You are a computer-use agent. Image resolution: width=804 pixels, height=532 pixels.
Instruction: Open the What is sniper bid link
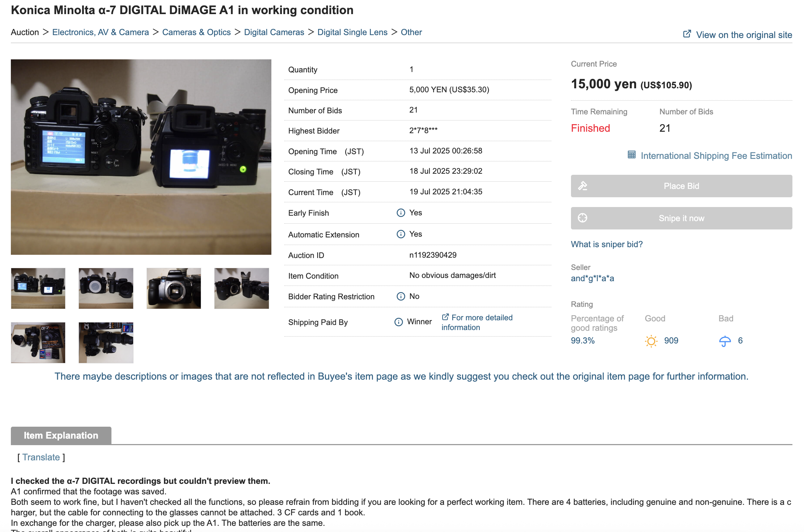tap(606, 244)
